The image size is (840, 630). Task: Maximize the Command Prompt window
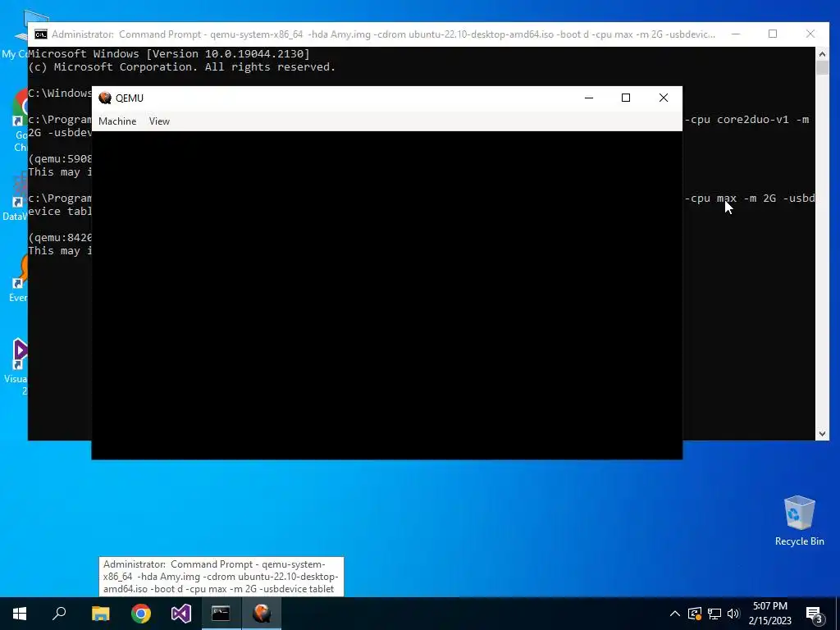click(x=773, y=34)
